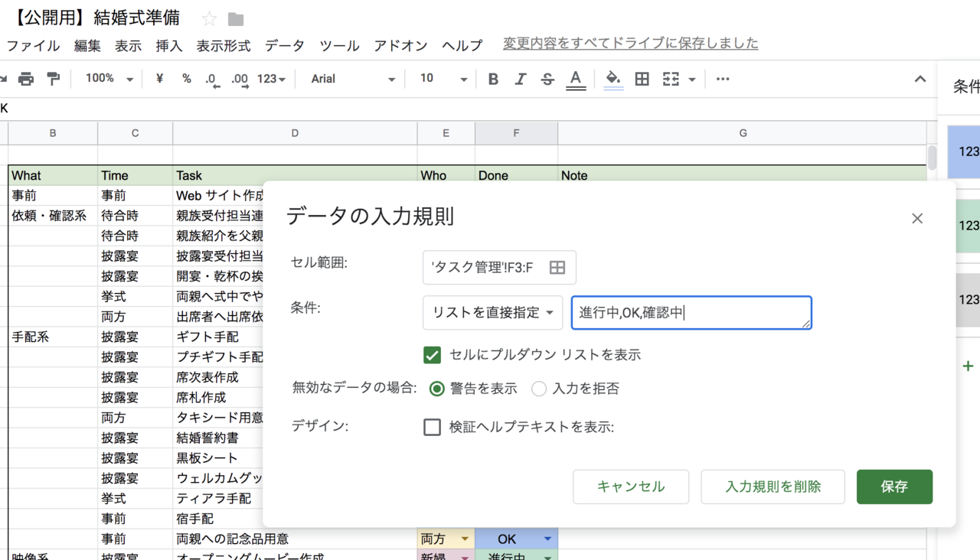This screenshot has width=980, height=560.
Task: Select the blue 123 conditional format rule
Action: [966, 152]
